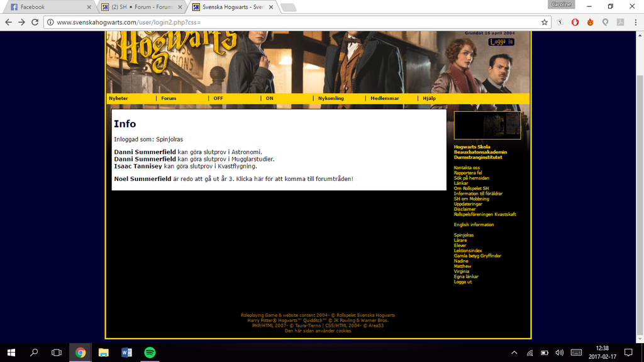The width and height of the screenshot is (644, 362).
Task: Open the touch keyboard icon
Action: (x=576, y=353)
